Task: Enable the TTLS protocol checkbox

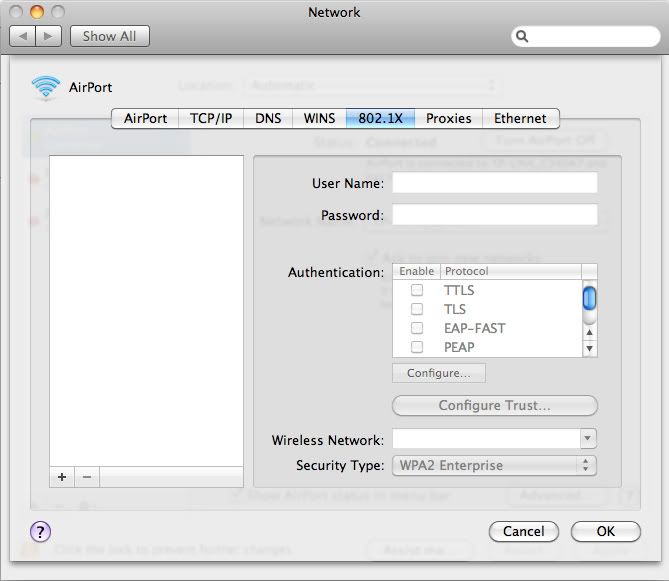Action: pos(417,290)
